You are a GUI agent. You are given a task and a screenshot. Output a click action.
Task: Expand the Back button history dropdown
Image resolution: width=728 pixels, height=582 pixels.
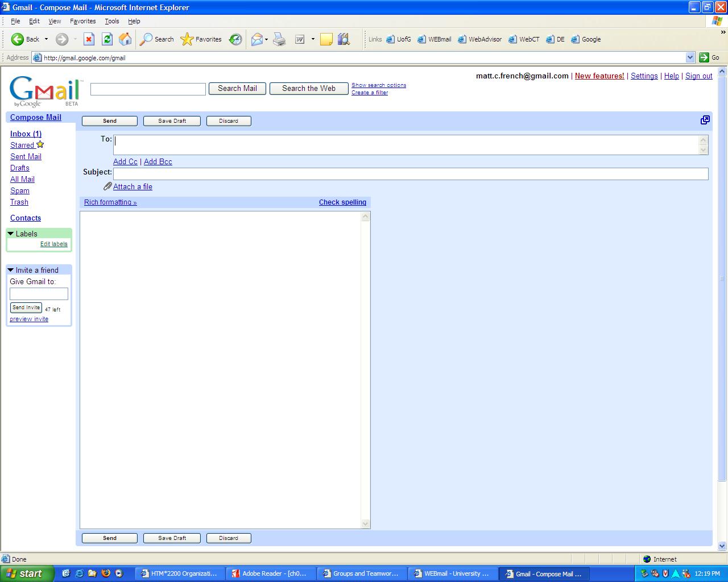coord(46,39)
